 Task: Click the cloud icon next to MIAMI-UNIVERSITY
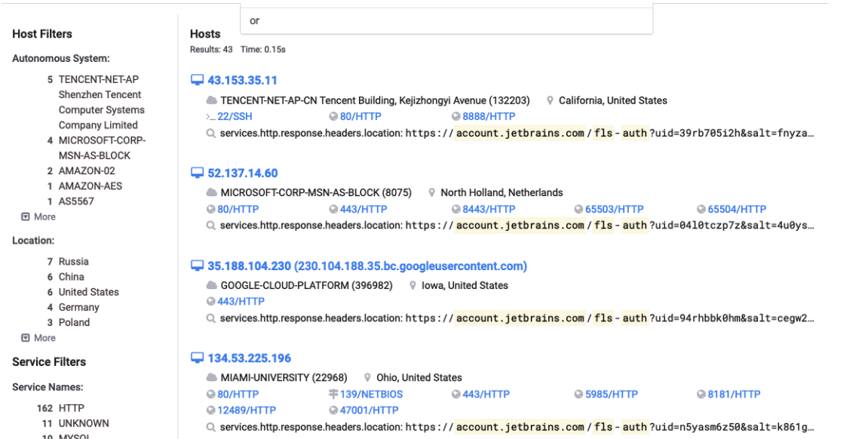click(x=211, y=378)
